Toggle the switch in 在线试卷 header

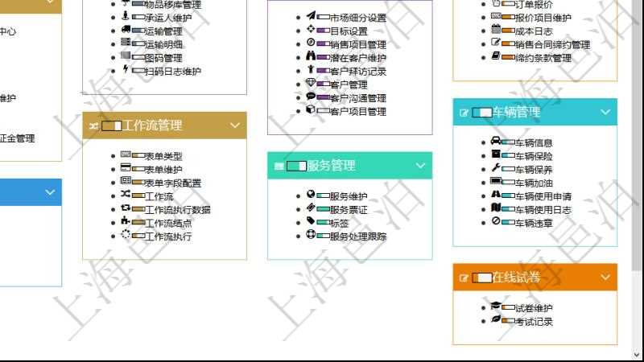click(482, 278)
